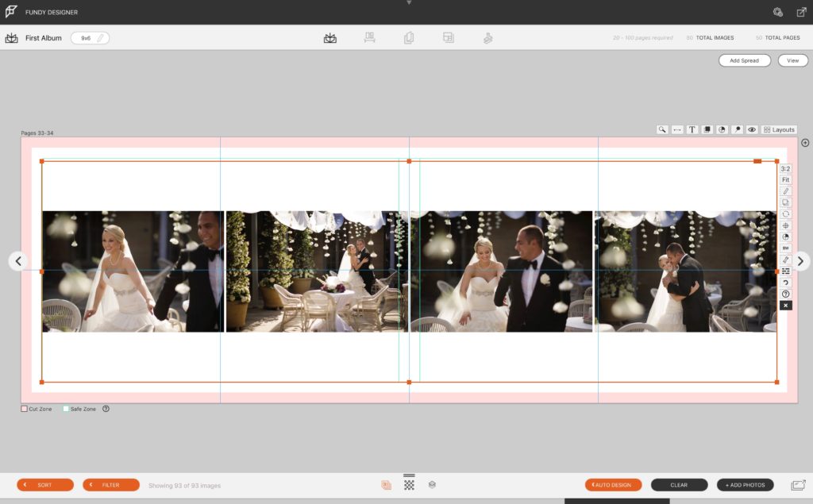Open the View button options
813x504 pixels.
point(793,60)
